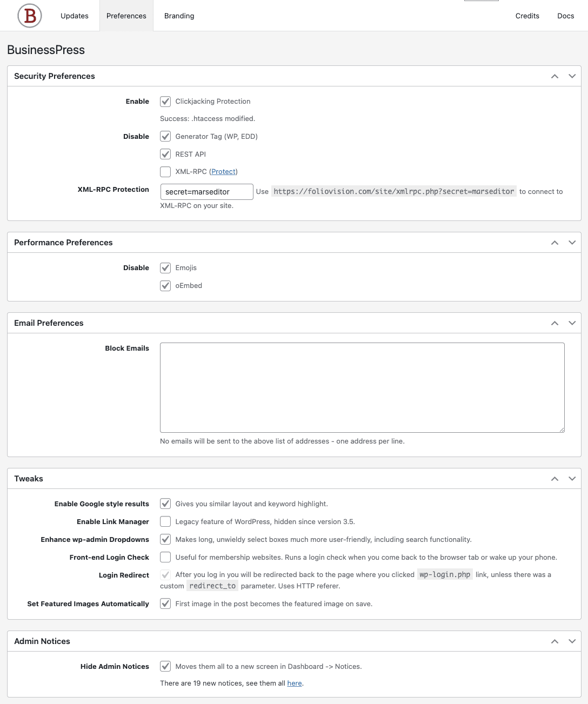
Task: Move Admin Notices panel up
Action: (554, 641)
